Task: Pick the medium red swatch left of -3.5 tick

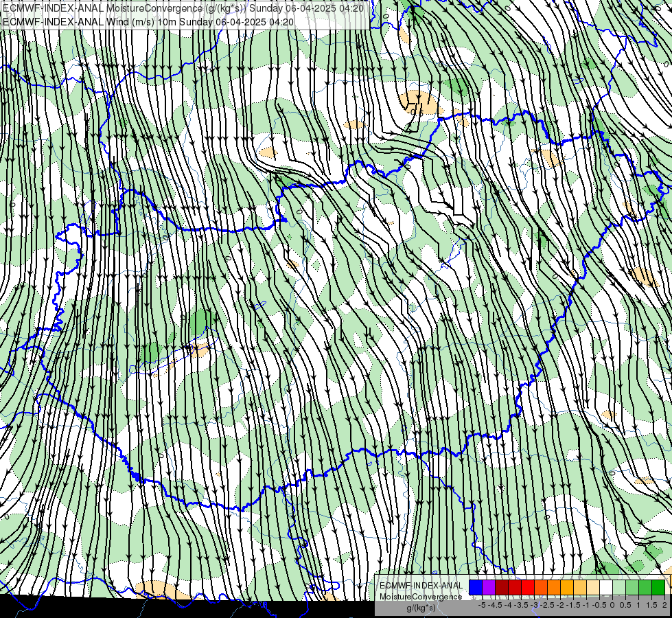Action: [x=515, y=587]
